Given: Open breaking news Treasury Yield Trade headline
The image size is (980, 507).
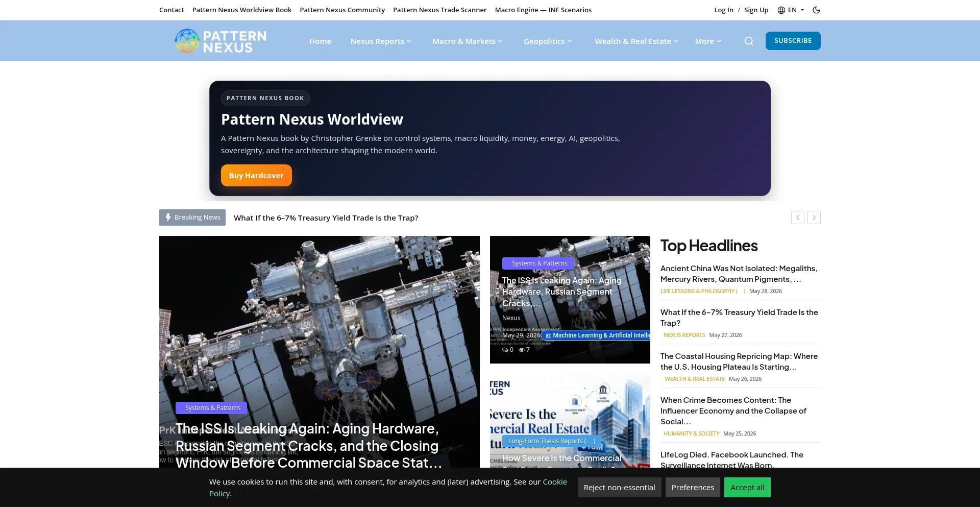Looking at the screenshot, I should pyautogui.click(x=326, y=218).
